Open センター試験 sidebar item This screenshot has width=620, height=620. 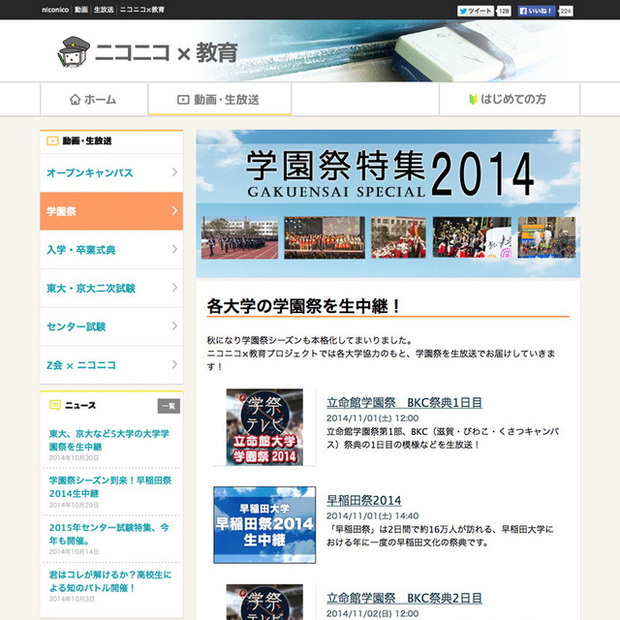[112, 326]
